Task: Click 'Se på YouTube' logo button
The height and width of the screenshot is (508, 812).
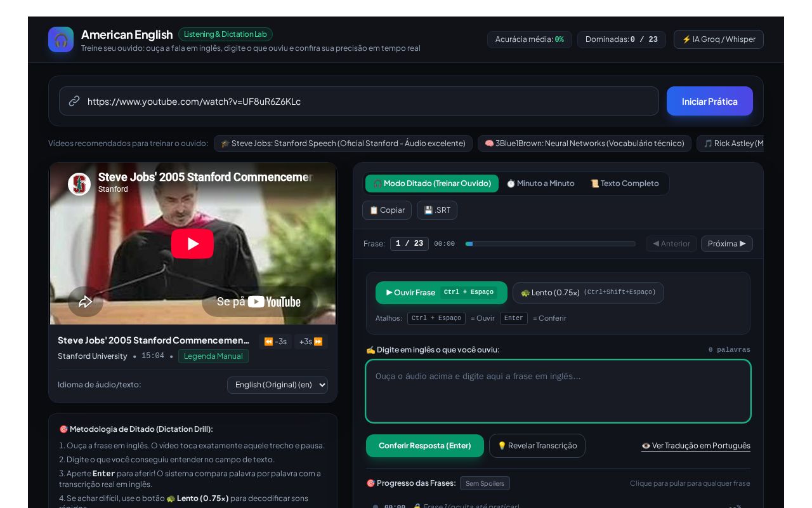Action: tap(259, 302)
